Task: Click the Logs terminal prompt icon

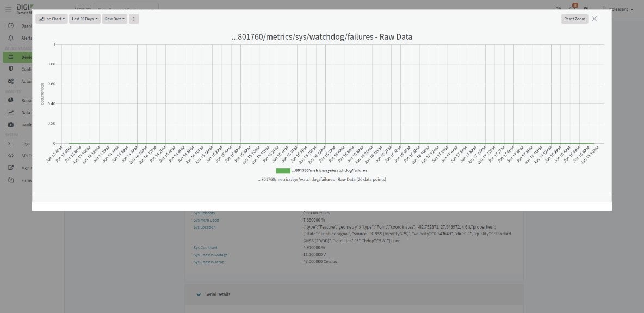Action: pyautogui.click(x=11, y=144)
